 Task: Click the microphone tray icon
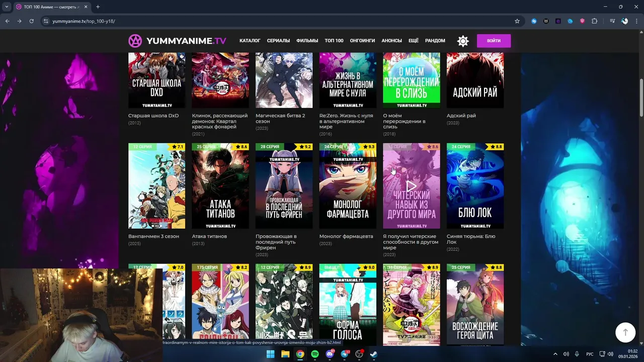point(577,354)
